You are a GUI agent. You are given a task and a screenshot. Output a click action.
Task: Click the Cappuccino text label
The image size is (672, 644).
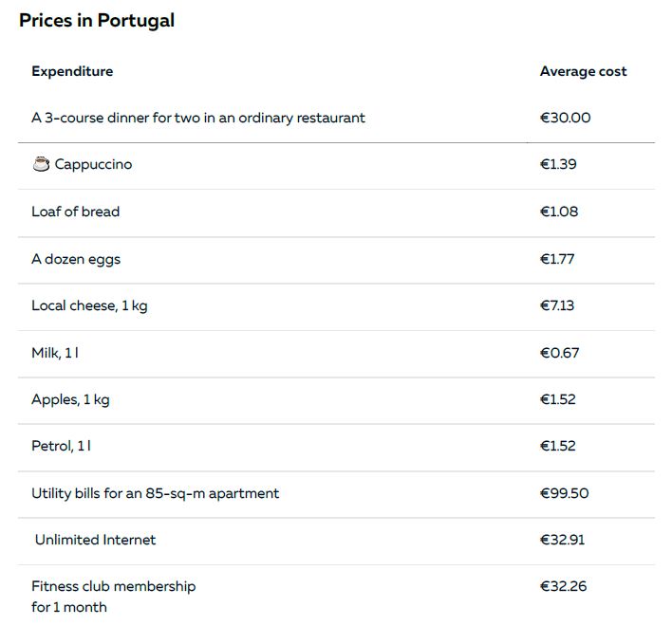93,164
